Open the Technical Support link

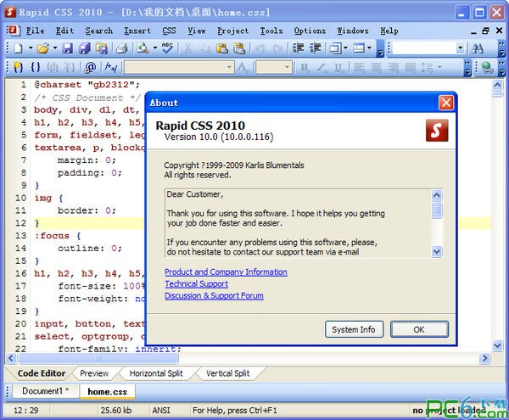tap(197, 284)
